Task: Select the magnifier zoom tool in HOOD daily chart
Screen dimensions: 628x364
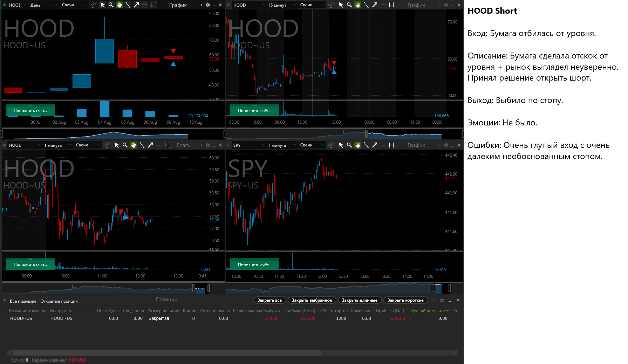Action: [111, 5]
